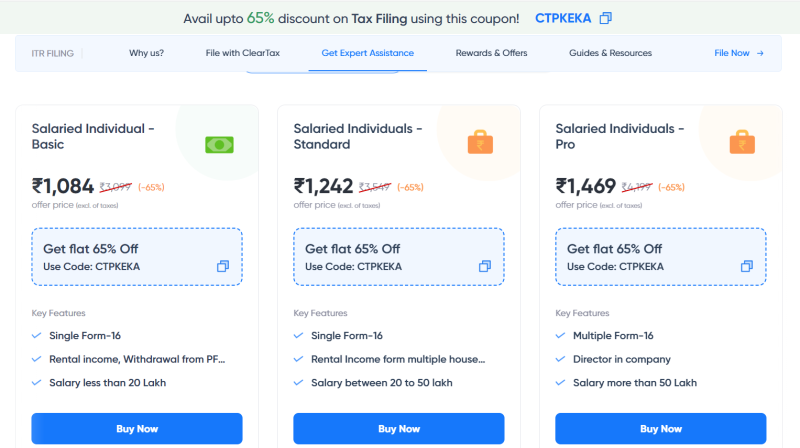Click the briefcase icon on Pro plan
The height and width of the screenshot is (448, 800).
pos(743,143)
